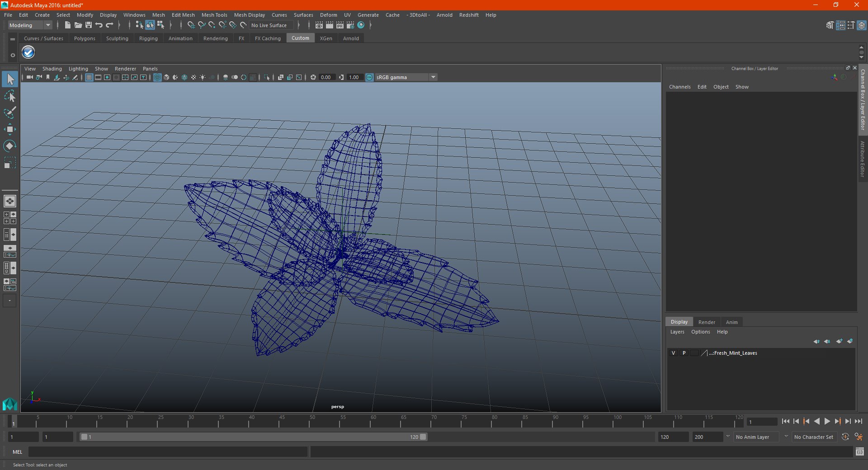This screenshot has width=868, height=470.
Task: Click the MEL command input field
Action: (168, 451)
